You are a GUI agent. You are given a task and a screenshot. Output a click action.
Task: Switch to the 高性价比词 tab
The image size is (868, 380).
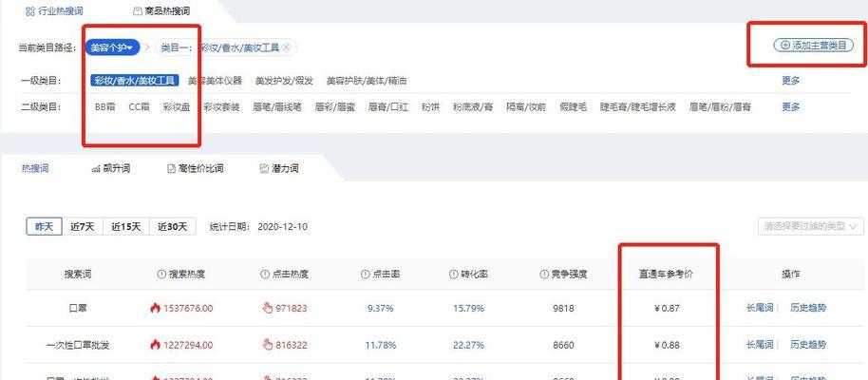(x=195, y=168)
